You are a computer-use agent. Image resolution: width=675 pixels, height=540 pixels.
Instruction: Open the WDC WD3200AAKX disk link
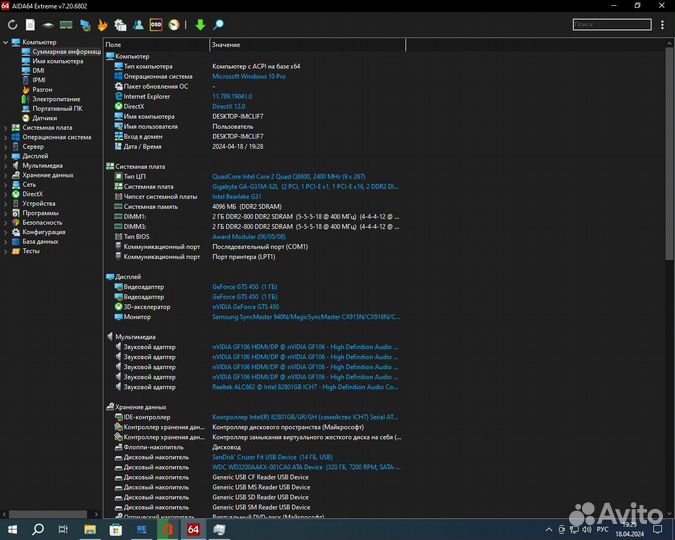(306, 467)
